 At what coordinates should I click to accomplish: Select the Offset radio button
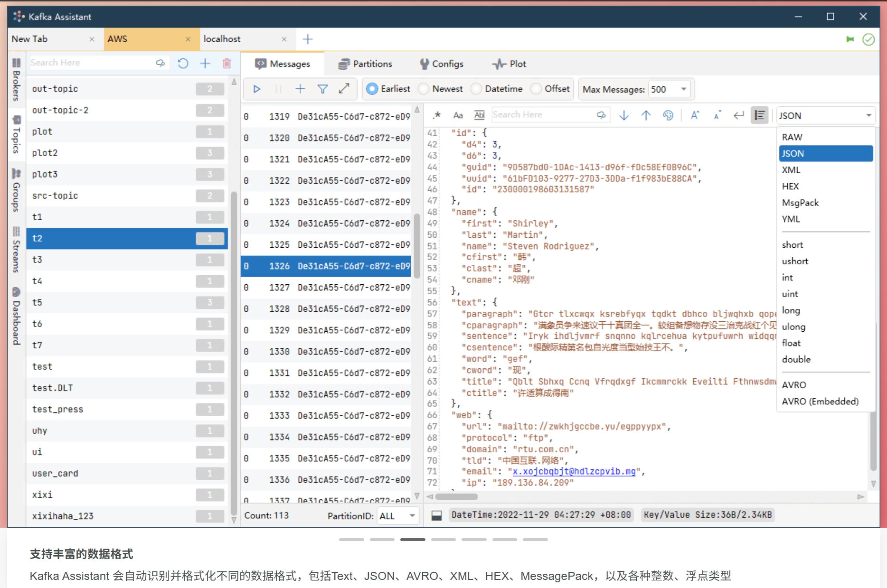point(551,89)
